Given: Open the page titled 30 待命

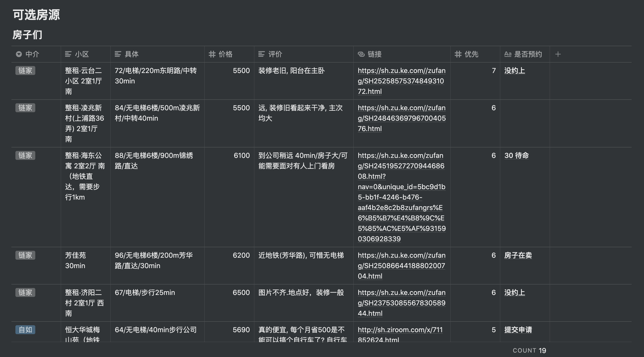Looking at the screenshot, I should 516,156.
